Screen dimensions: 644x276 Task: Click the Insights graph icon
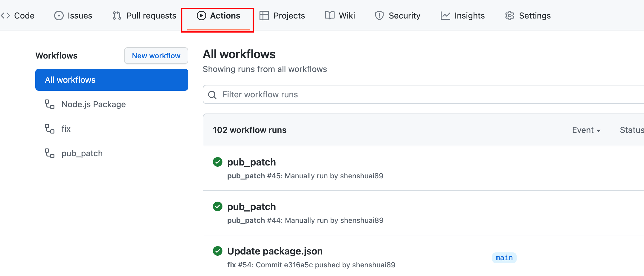click(x=445, y=16)
